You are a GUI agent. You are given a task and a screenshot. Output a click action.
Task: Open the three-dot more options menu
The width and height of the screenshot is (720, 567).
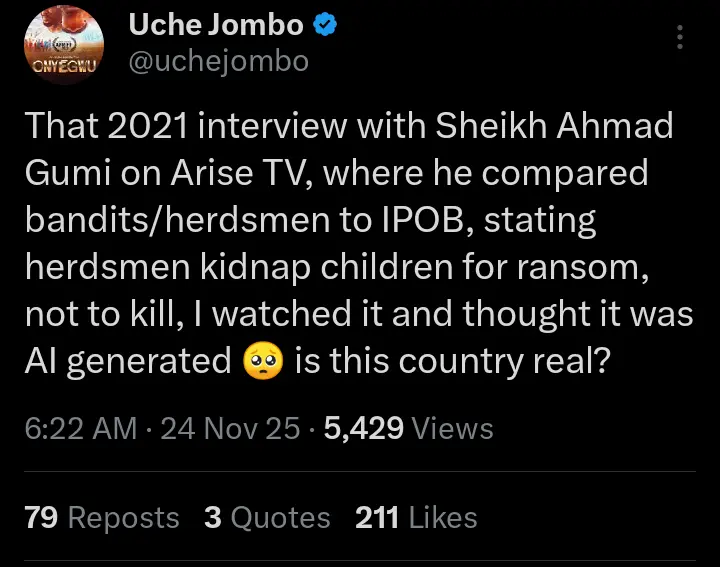pyautogui.click(x=681, y=38)
